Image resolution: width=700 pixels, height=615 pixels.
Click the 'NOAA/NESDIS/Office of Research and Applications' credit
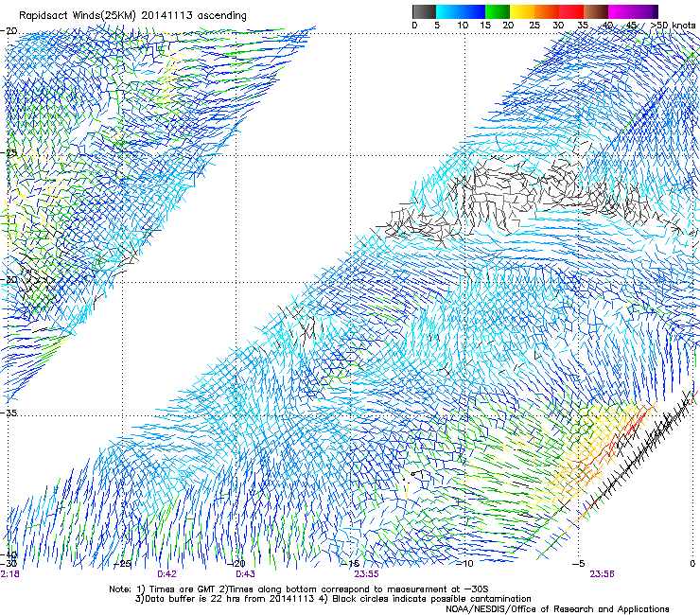pos(557,609)
